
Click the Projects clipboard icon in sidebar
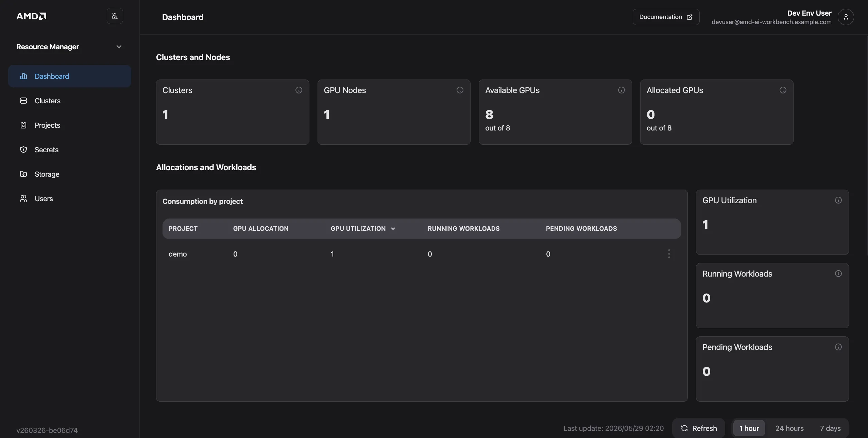click(23, 125)
